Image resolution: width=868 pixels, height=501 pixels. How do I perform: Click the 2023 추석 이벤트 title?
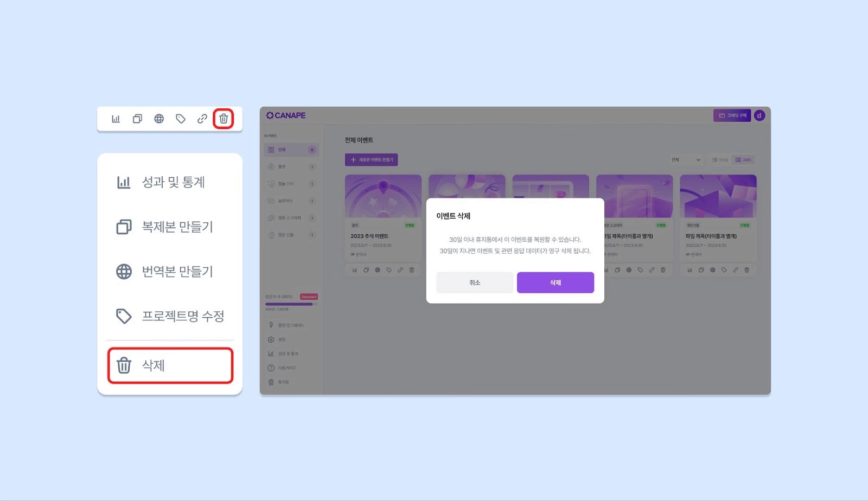369,236
